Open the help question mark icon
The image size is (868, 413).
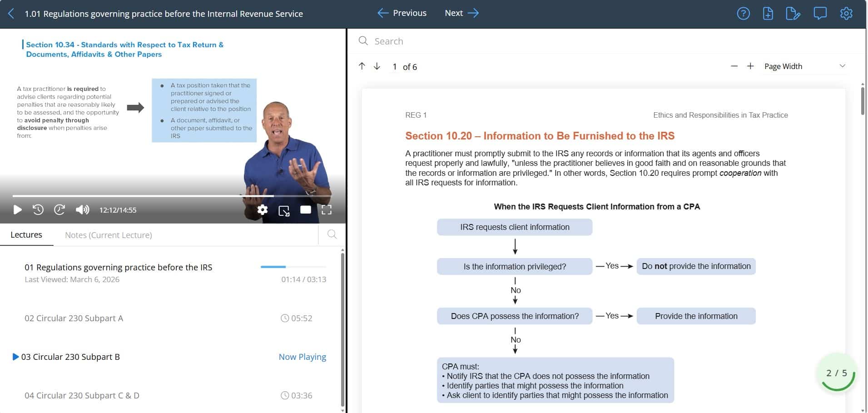click(x=743, y=14)
